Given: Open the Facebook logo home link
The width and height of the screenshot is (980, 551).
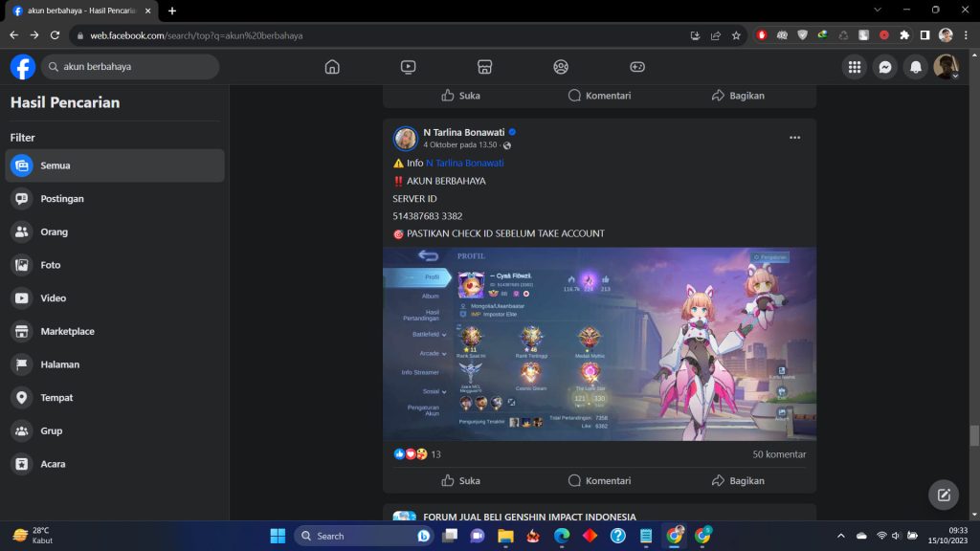Looking at the screenshot, I should click(23, 67).
